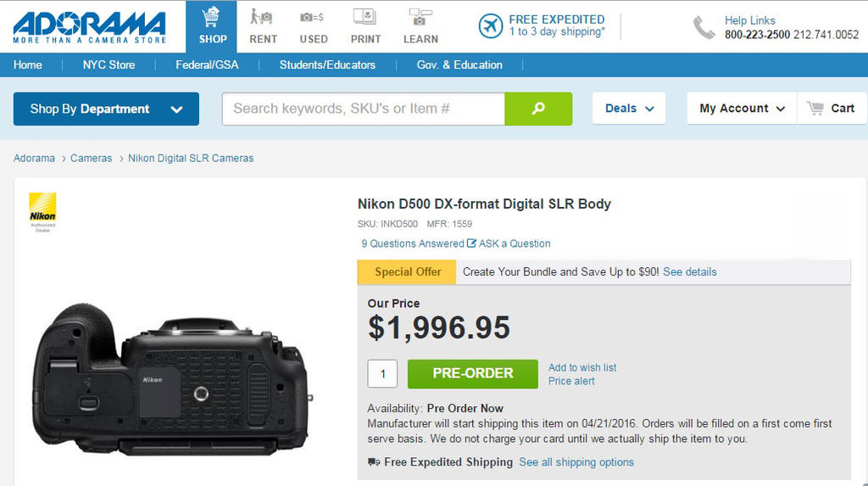Click the green search magnifier button

(x=538, y=109)
